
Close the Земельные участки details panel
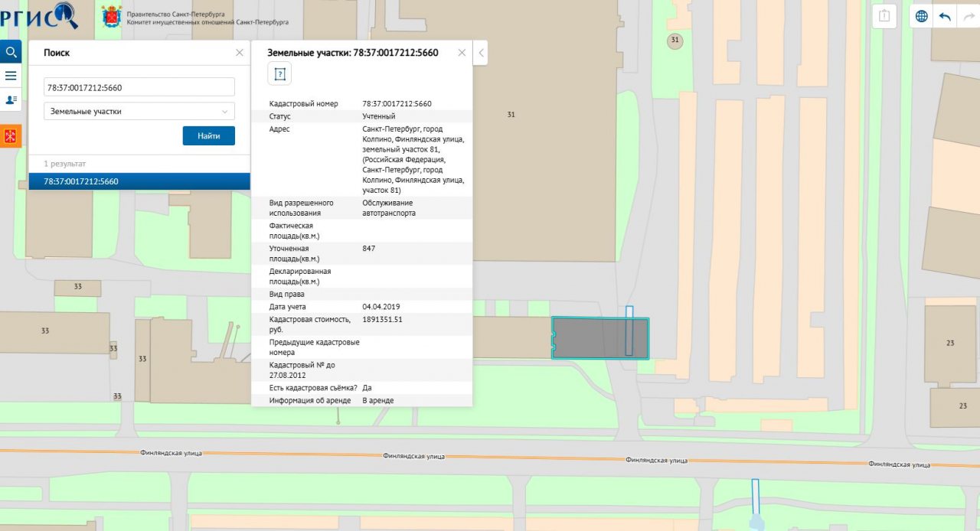tap(462, 53)
